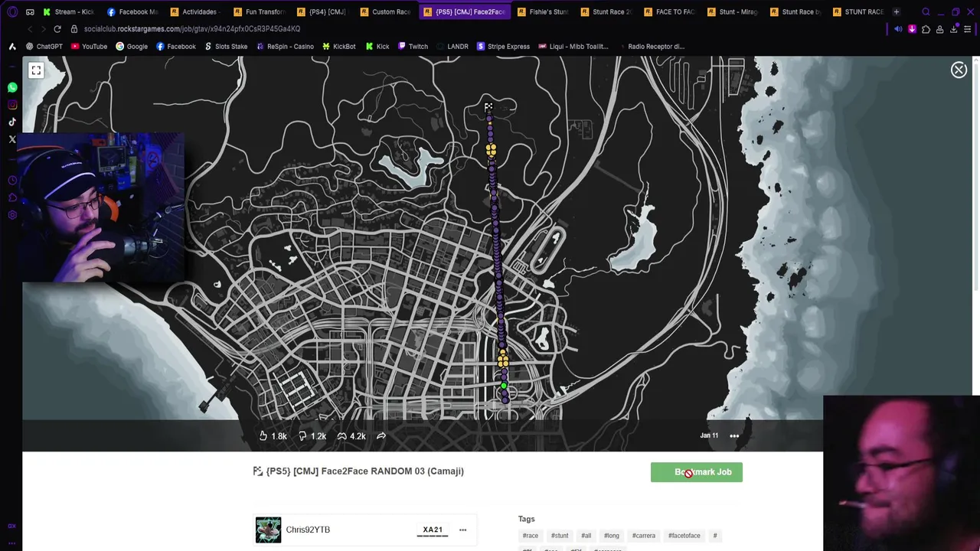Open Slots Stake bookmark

[x=225, y=47]
